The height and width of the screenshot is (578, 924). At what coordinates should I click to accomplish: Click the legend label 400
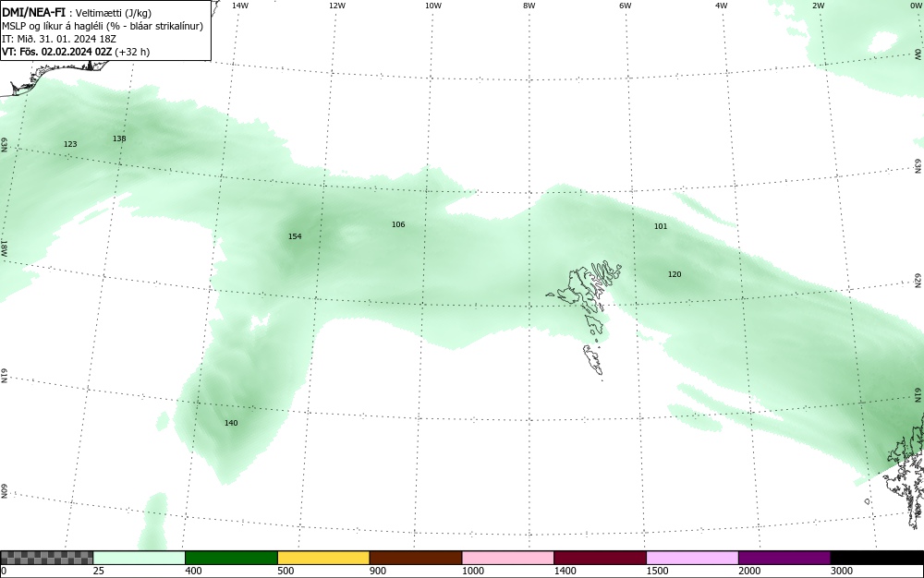coord(193,571)
